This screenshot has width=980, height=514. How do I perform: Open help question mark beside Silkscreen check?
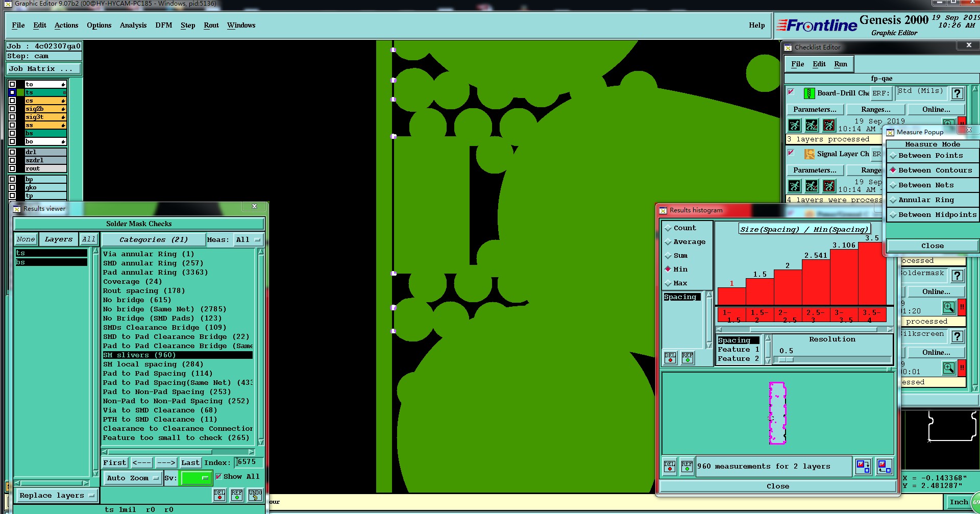click(958, 336)
